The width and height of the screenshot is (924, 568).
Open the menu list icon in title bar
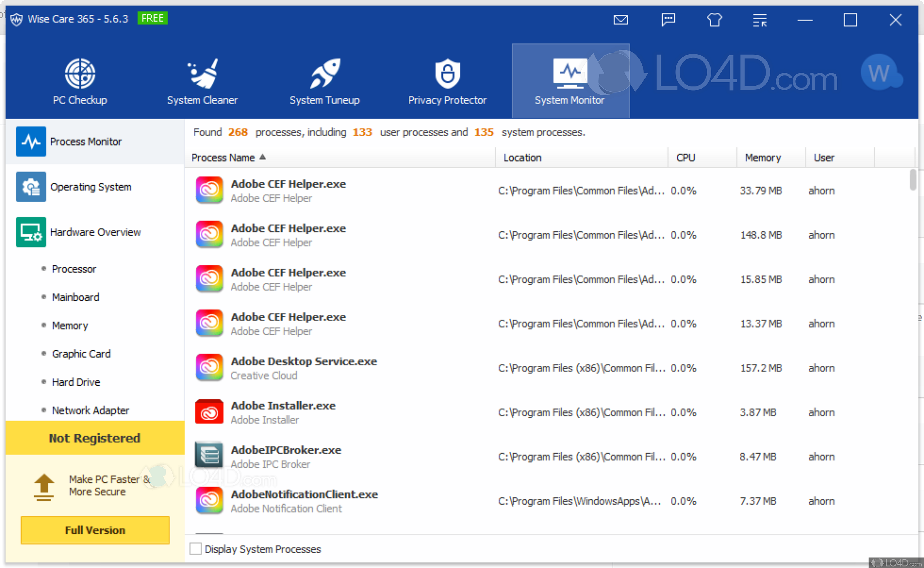pos(760,20)
